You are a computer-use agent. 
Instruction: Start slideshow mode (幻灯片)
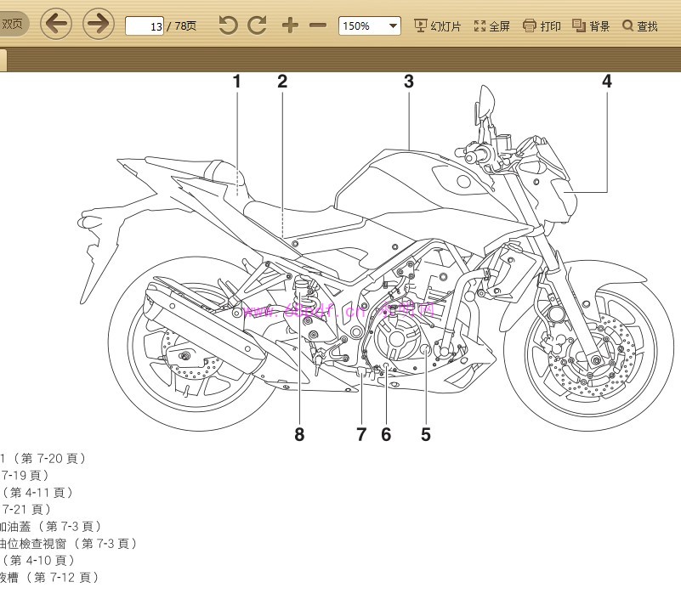437,26
